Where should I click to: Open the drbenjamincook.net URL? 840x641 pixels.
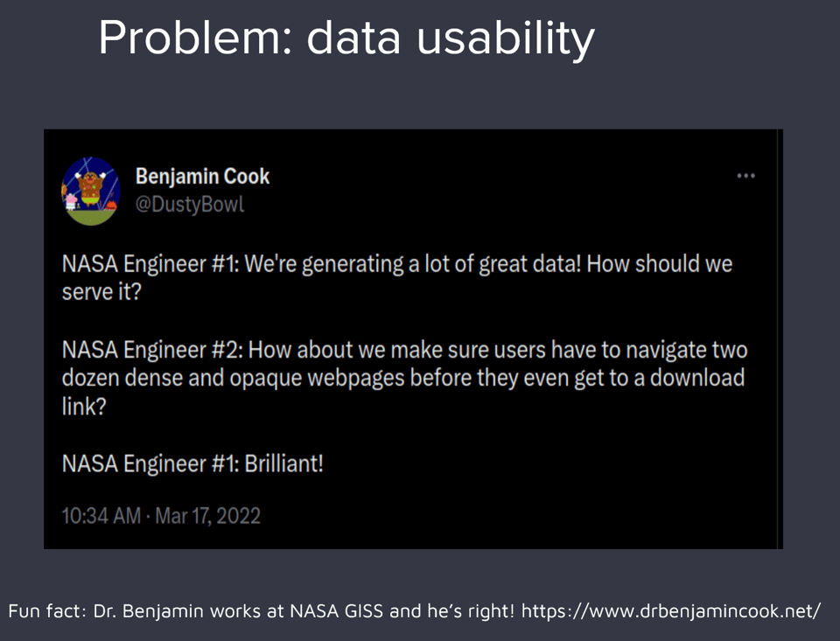click(x=671, y=610)
